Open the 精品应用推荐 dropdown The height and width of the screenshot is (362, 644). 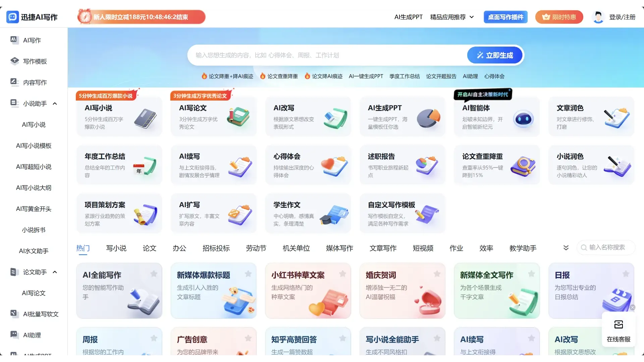point(452,17)
